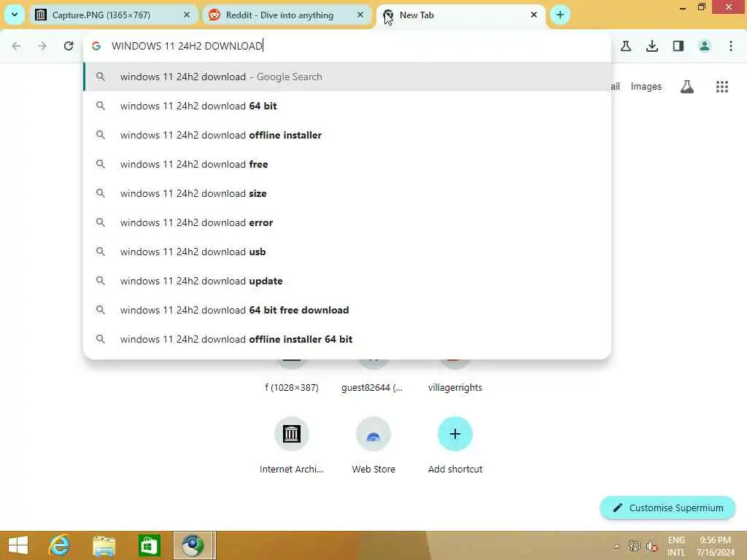The height and width of the screenshot is (560, 747).
Task: Select suggestion ending with 'size'
Action: click(347, 193)
